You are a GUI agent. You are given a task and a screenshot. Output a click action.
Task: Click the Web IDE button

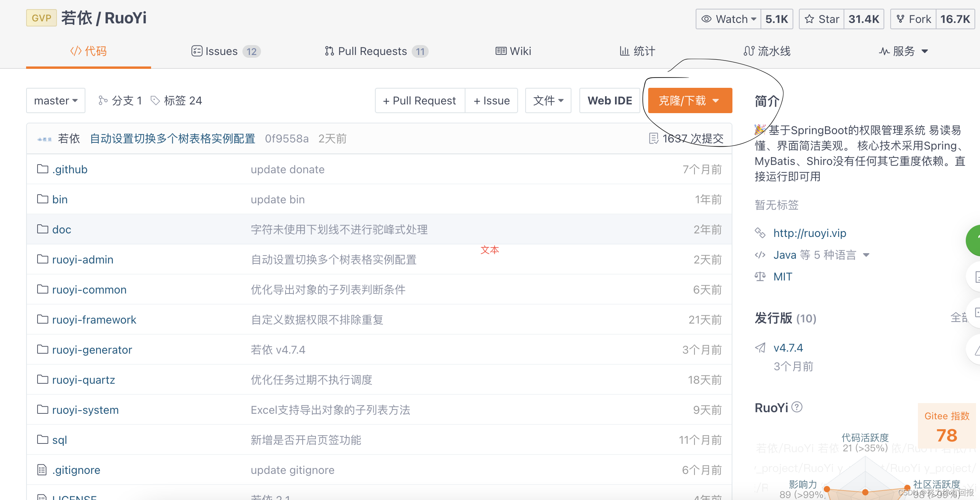[609, 100]
